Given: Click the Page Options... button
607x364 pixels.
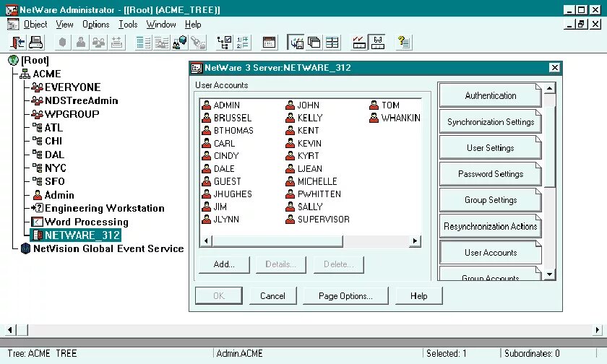Looking at the screenshot, I should pyautogui.click(x=345, y=296).
